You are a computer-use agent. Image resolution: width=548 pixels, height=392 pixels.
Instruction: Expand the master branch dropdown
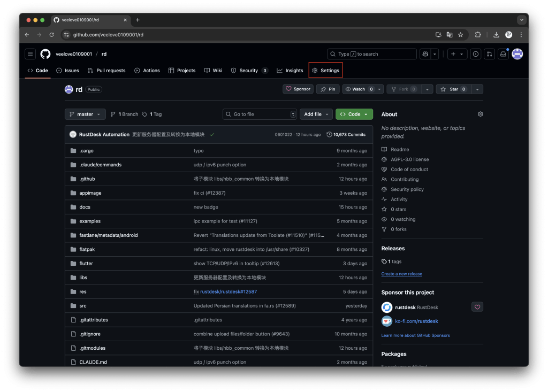point(85,114)
